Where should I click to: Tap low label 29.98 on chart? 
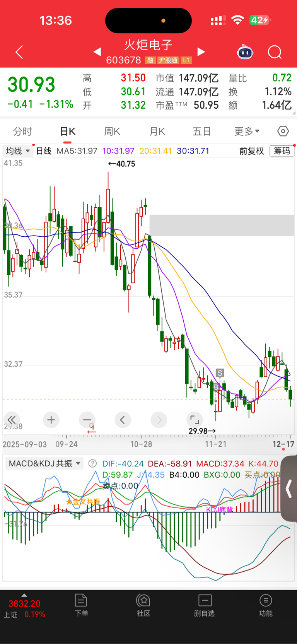pyautogui.click(x=202, y=431)
